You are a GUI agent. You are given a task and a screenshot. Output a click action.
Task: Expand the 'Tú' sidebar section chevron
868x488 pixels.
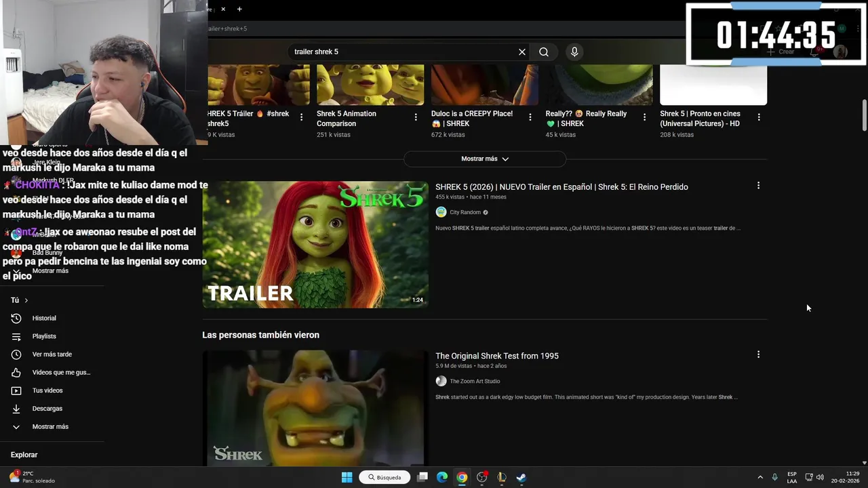point(26,300)
